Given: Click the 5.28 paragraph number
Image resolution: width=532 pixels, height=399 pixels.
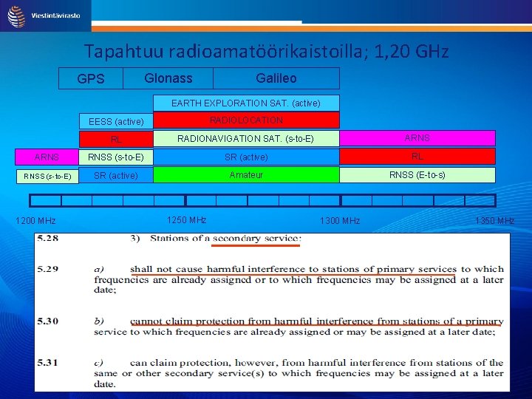Looking at the screenshot, I should coord(48,238).
